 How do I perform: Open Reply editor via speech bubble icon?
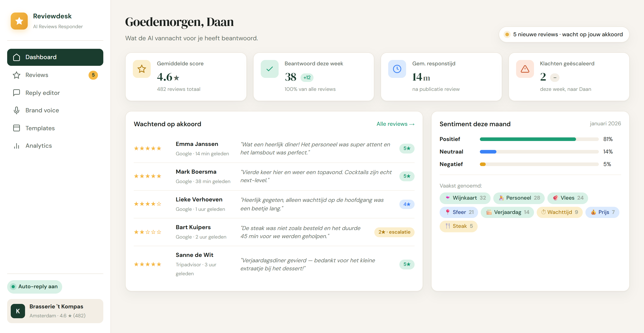coord(17,93)
